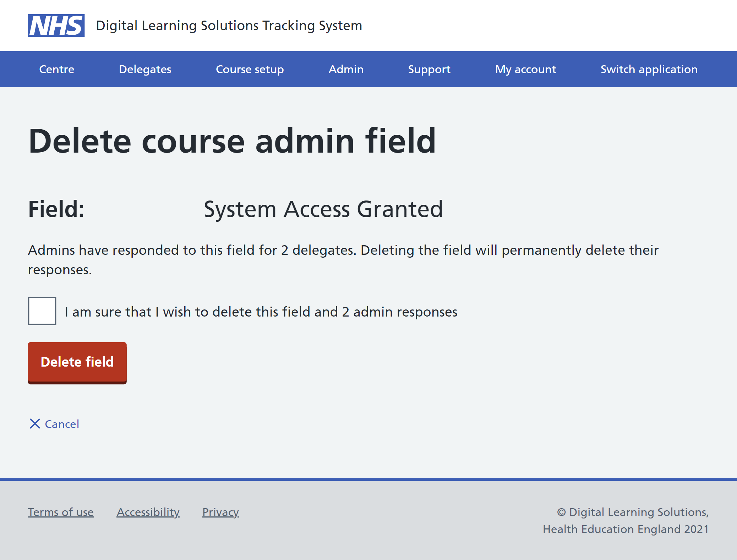Open Terms of use

click(x=60, y=512)
